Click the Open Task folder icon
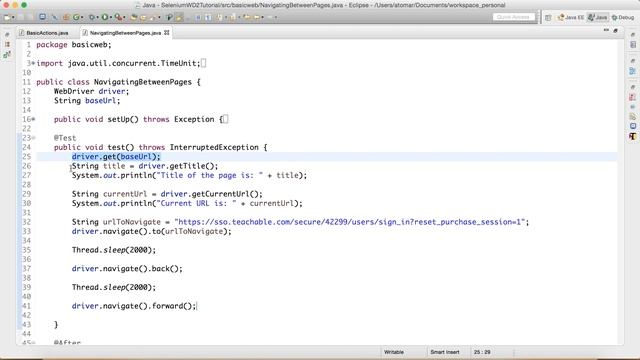Screen dimensions: 640x360 click(143, 17)
